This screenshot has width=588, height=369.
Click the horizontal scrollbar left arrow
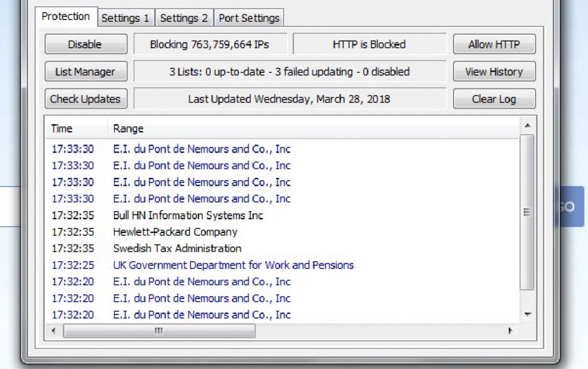(x=54, y=331)
